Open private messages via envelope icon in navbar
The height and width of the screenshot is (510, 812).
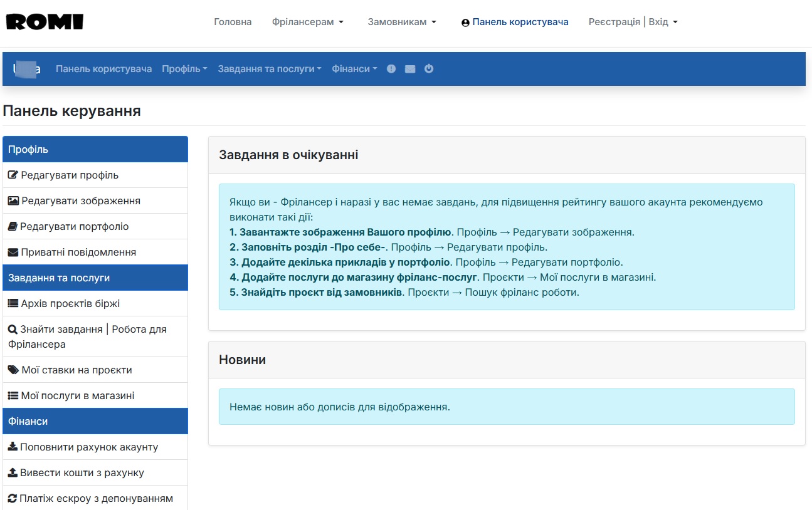pos(410,69)
